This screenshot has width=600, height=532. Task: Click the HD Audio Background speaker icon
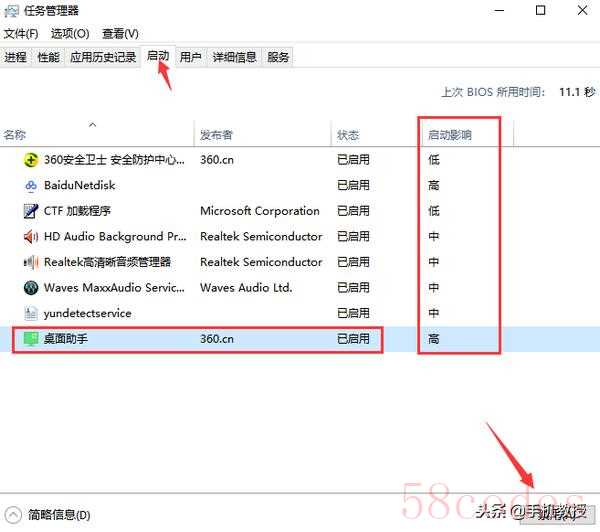pos(31,237)
